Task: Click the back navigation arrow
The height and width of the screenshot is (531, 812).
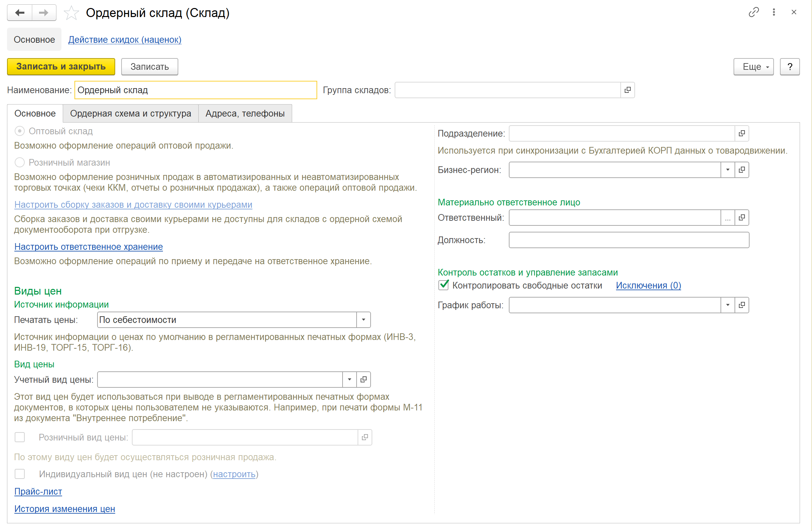Action: pyautogui.click(x=20, y=13)
